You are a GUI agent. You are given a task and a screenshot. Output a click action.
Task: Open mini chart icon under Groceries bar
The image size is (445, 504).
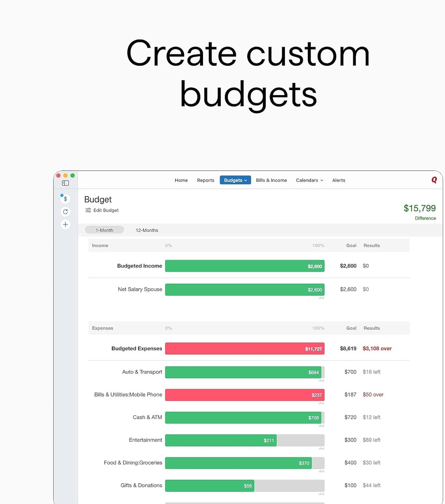coord(321,471)
